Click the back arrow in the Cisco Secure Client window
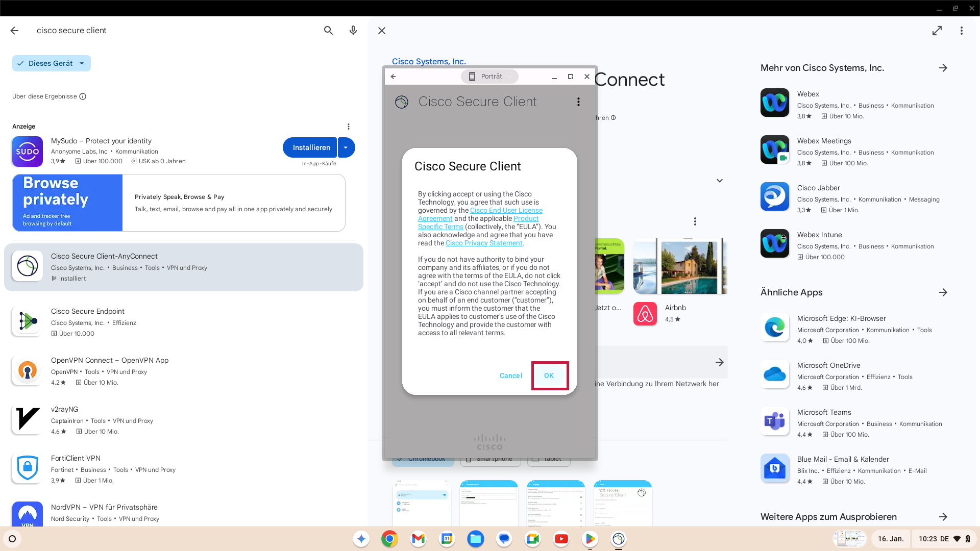Viewport: 980px width, 551px height. 393,77
